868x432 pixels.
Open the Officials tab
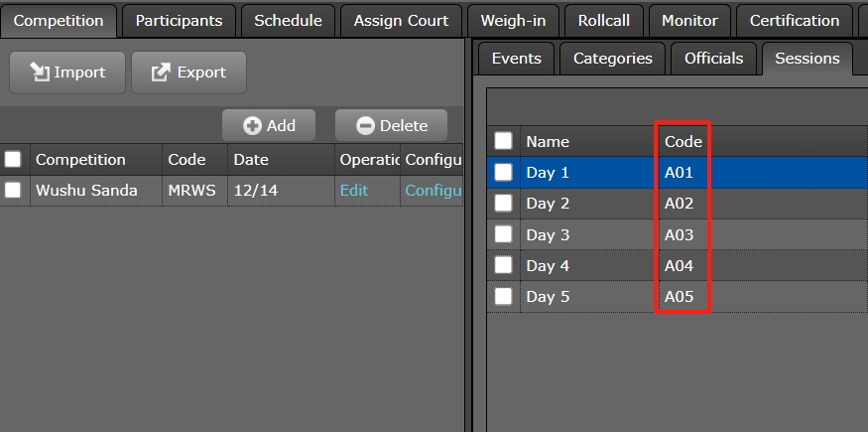713,58
